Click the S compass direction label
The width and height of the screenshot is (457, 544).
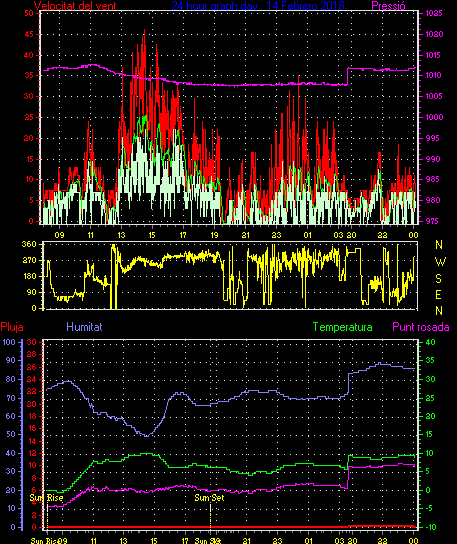(439, 278)
